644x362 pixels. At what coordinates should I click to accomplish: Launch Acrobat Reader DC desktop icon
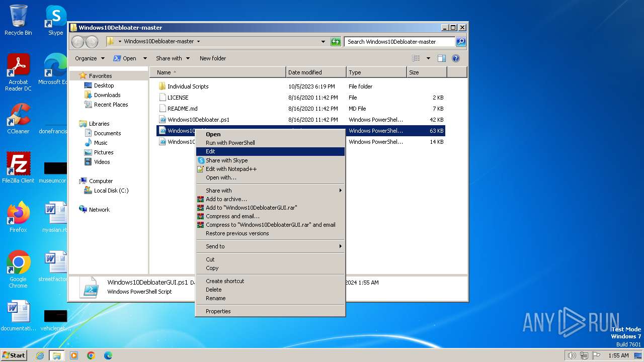coord(18,72)
